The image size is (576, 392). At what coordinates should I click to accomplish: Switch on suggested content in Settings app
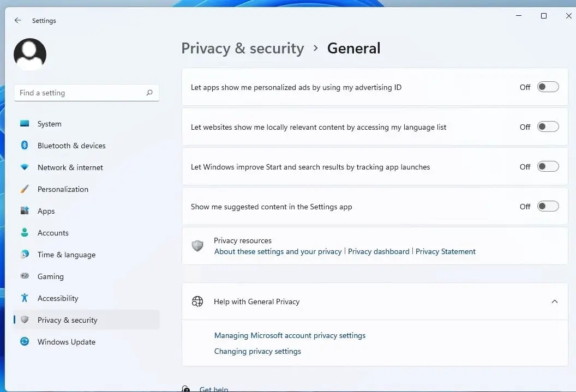(548, 207)
